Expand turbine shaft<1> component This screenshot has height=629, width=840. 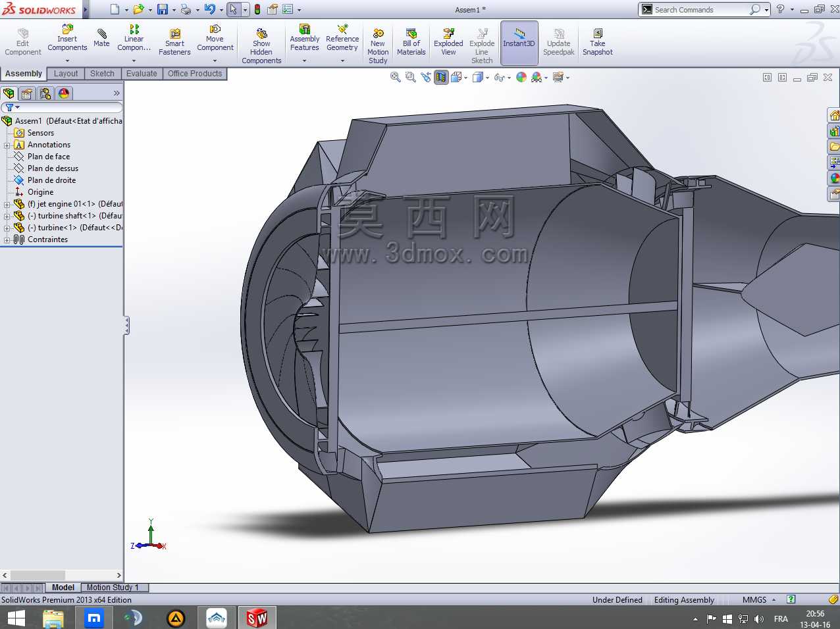pos(7,216)
